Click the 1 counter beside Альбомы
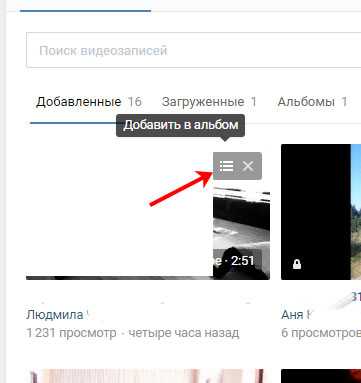 coord(344,102)
